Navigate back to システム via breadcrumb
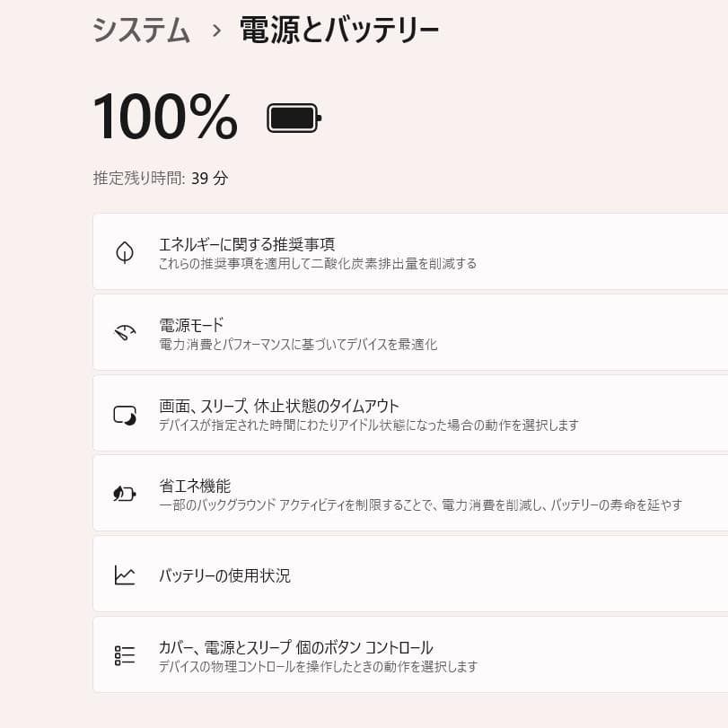The height and width of the screenshot is (728, 728). (x=140, y=30)
